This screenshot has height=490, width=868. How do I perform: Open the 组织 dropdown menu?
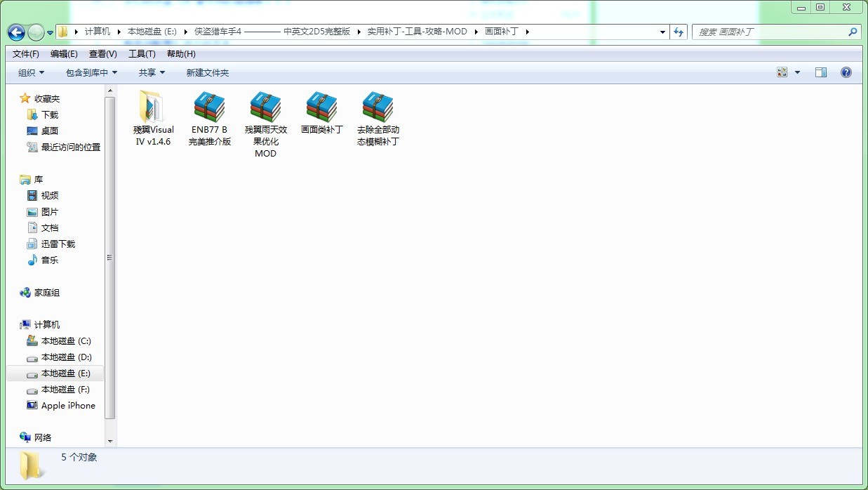(x=32, y=72)
